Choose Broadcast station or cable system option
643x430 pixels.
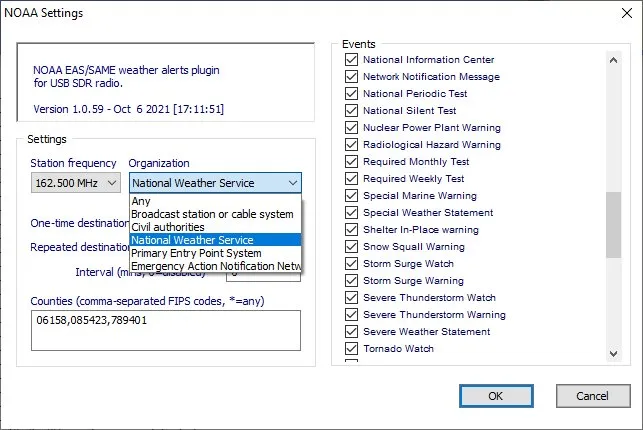coord(212,214)
